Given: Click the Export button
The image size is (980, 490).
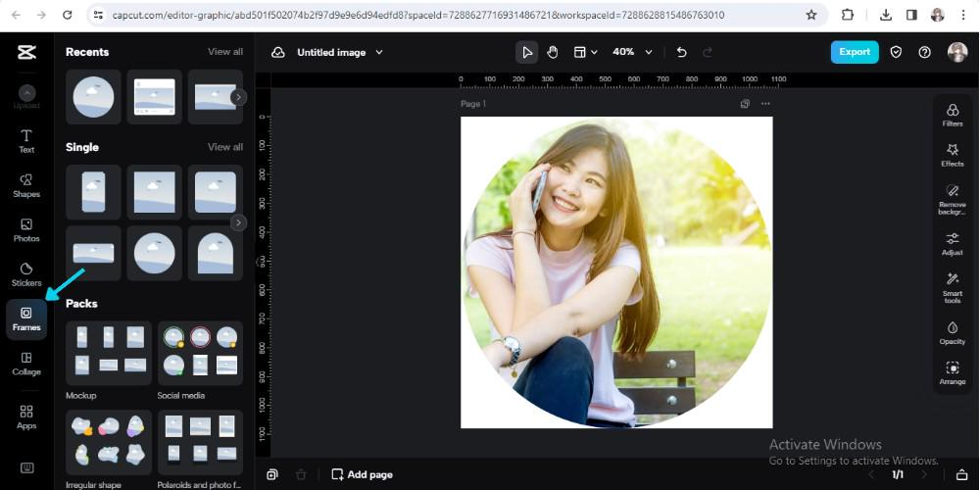Looking at the screenshot, I should coord(854,52).
